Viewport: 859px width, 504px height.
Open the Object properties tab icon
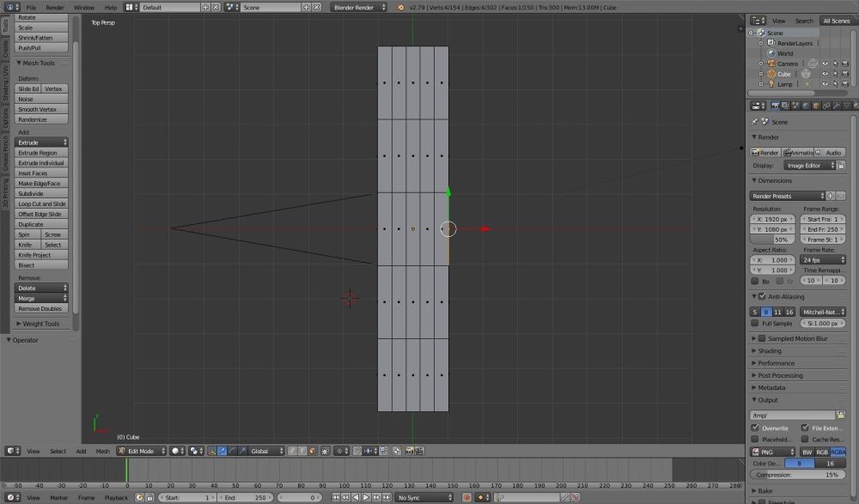816,106
